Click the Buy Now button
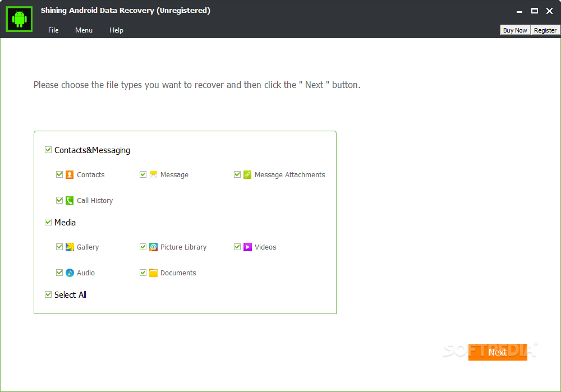Screen dimensions: 561x392 point(515,30)
